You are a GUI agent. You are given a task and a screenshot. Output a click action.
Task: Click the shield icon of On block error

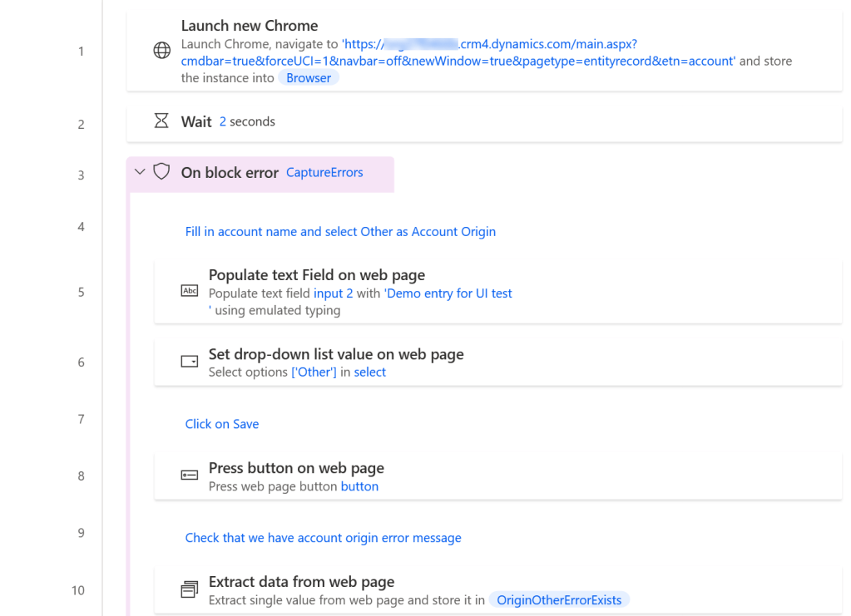(x=162, y=172)
